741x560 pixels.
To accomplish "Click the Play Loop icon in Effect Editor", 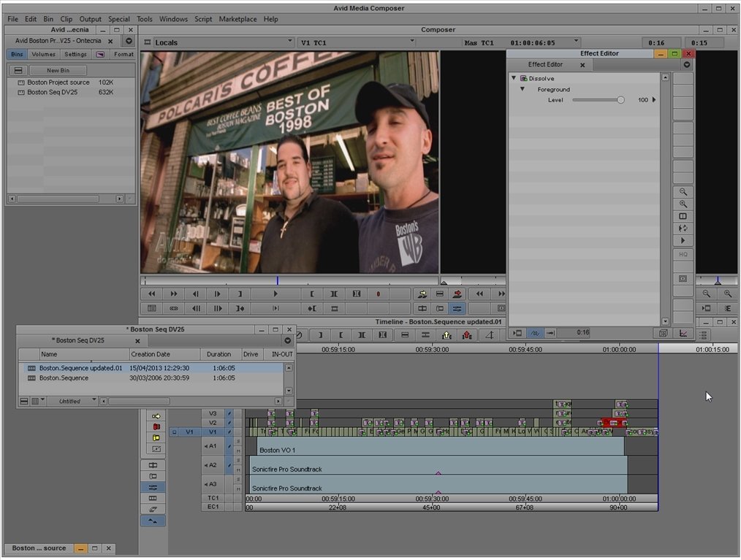I will (x=683, y=229).
